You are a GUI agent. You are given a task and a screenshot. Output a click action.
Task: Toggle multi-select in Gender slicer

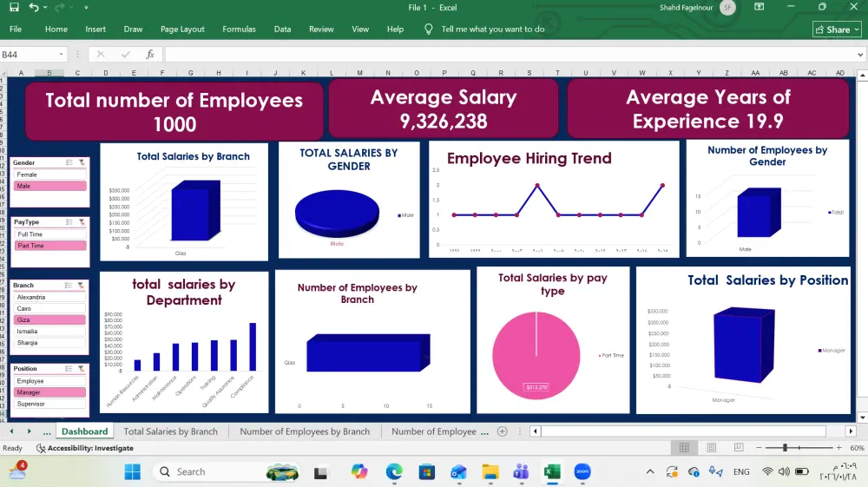(69, 162)
